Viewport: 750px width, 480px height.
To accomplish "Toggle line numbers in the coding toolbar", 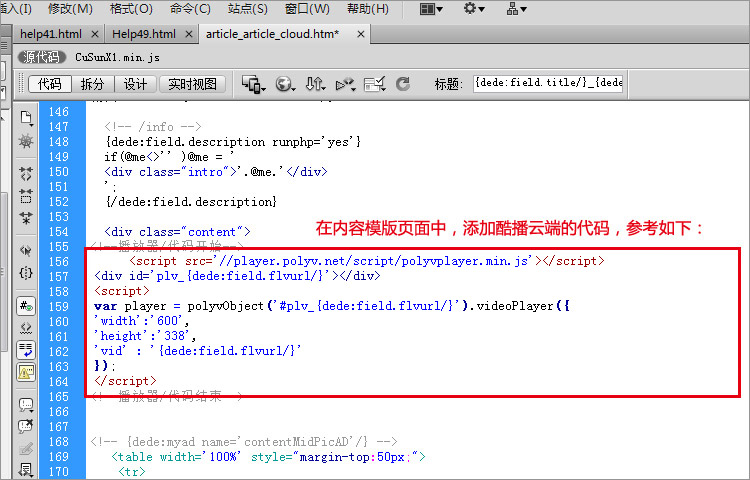I will (x=26, y=306).
